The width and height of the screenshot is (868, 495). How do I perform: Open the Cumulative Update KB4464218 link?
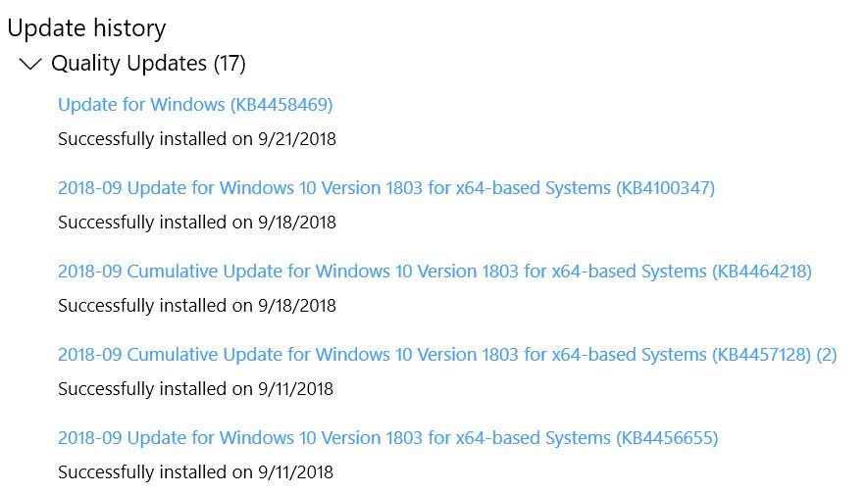(434, 272)
